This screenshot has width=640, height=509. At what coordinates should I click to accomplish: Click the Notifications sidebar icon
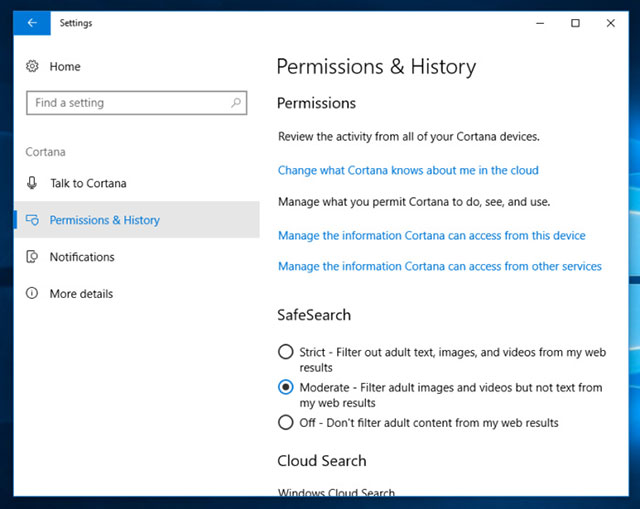tap(32, 257)
